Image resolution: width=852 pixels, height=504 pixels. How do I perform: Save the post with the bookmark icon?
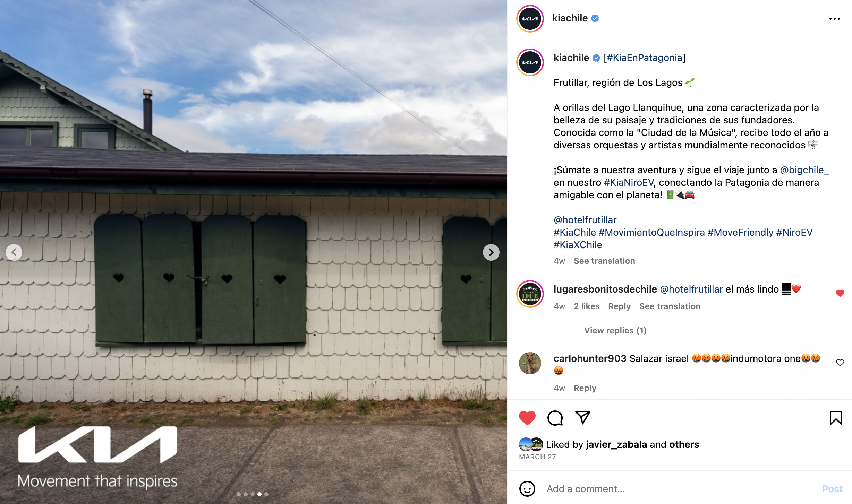tap(836, 418)
